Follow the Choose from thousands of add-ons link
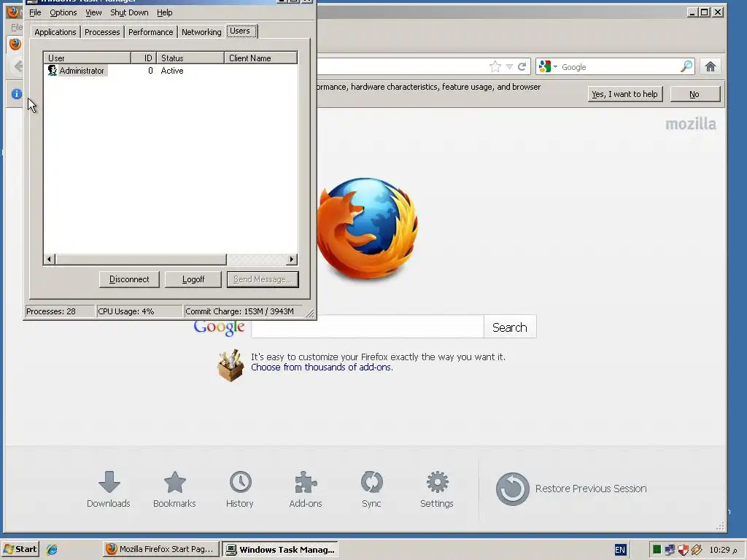The image size is (747, 560). pos(322,367)
